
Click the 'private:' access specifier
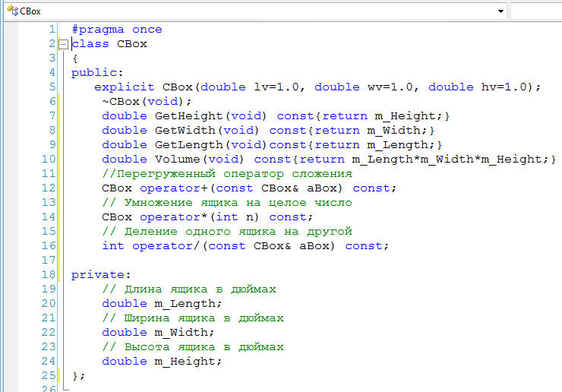click(x=101, y=275)
